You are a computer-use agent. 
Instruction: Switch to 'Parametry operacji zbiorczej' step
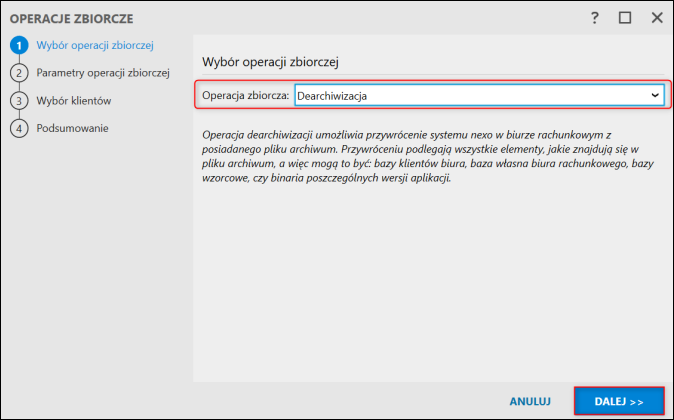pyautogui.click(x=103, y=73)
